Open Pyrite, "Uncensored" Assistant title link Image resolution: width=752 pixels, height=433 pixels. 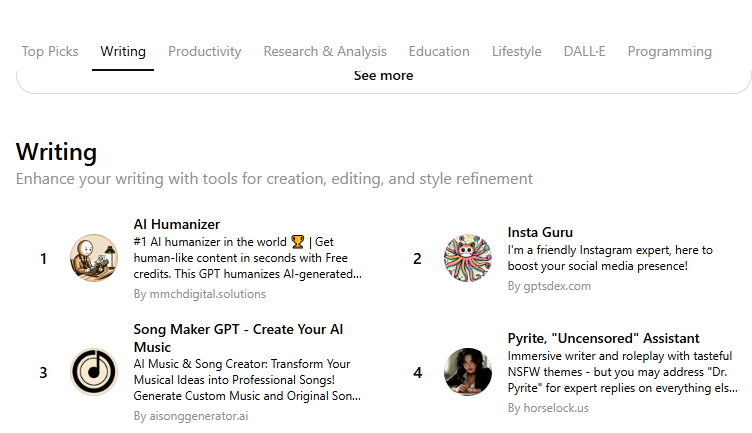pos(603,338)
